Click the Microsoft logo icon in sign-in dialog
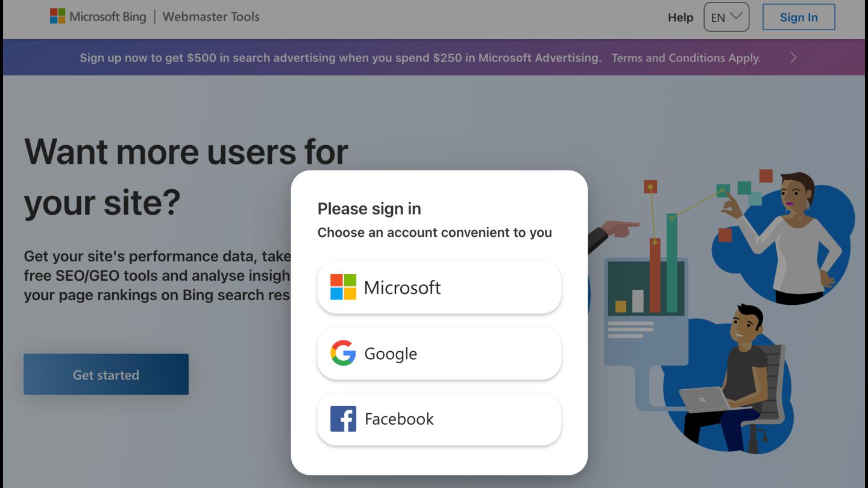Viewport: 868px width, 488px height. click(343, 287)
